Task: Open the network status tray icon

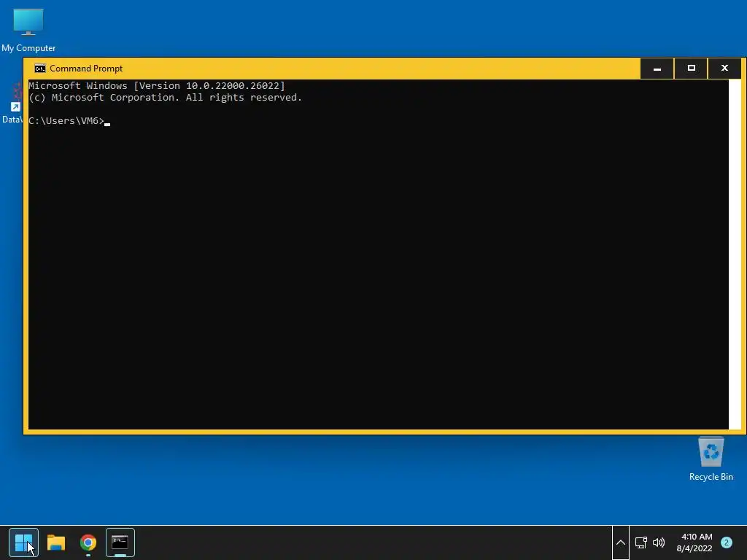Action: click(640, 542)
